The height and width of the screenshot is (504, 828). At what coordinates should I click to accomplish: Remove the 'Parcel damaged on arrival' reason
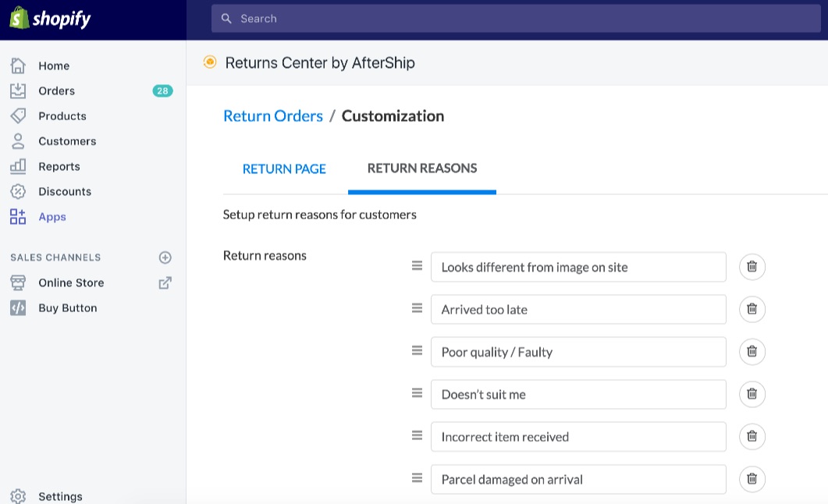click(752, 479)
